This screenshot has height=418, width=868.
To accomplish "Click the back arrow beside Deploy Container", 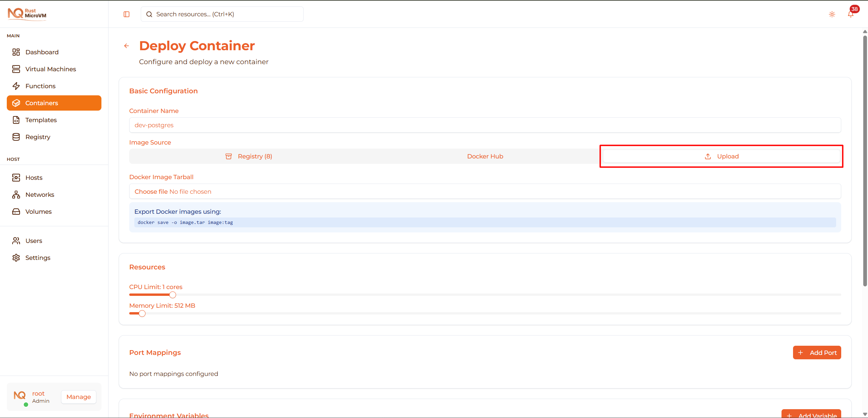I will click(126, 45).
